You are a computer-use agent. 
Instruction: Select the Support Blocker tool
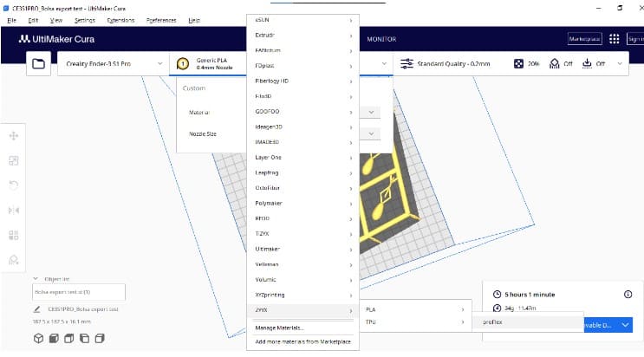click(x=14, y=260)
